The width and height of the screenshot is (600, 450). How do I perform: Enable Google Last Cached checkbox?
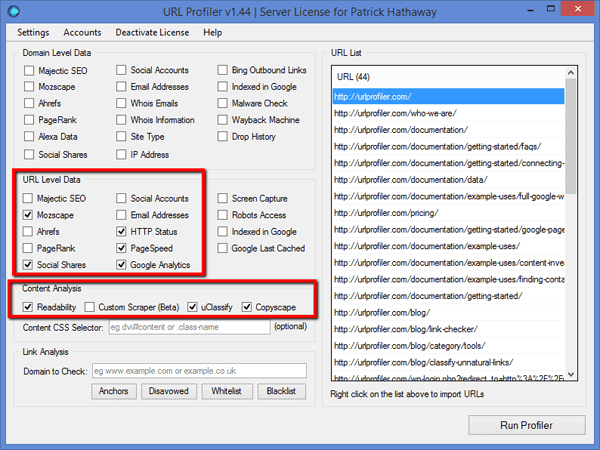click(x=222, y=248)
